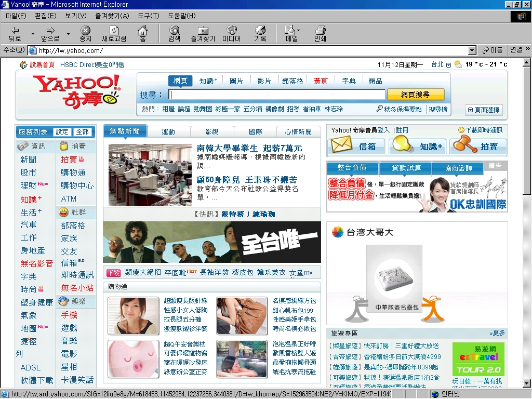Expand the Mail toolbar dropdown arrow
The image size is (532, 399).
coord(298,30)
